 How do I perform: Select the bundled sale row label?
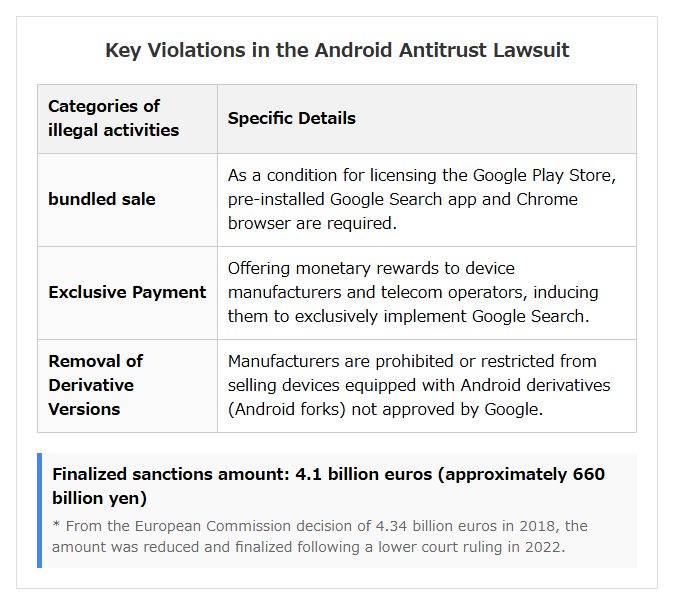pyautogui.click(x=102, y=199)
